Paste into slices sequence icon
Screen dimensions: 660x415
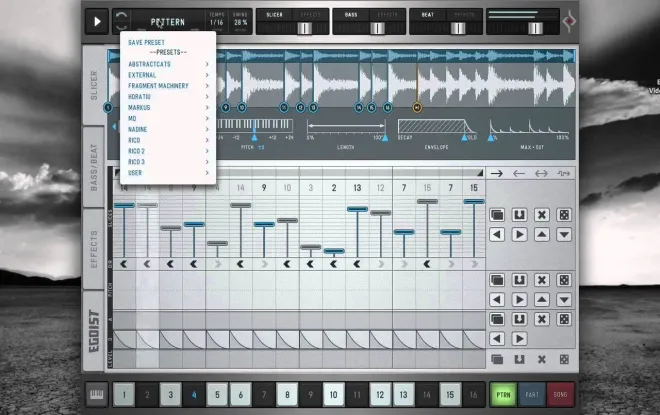[x=519, y=215]
